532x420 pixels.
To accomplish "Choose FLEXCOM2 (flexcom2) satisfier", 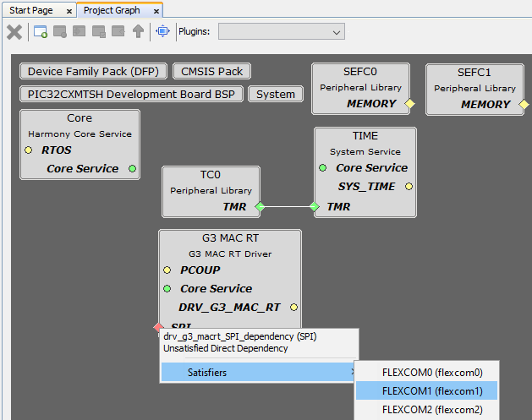I will pyautogui.click(x=426, y=410).
